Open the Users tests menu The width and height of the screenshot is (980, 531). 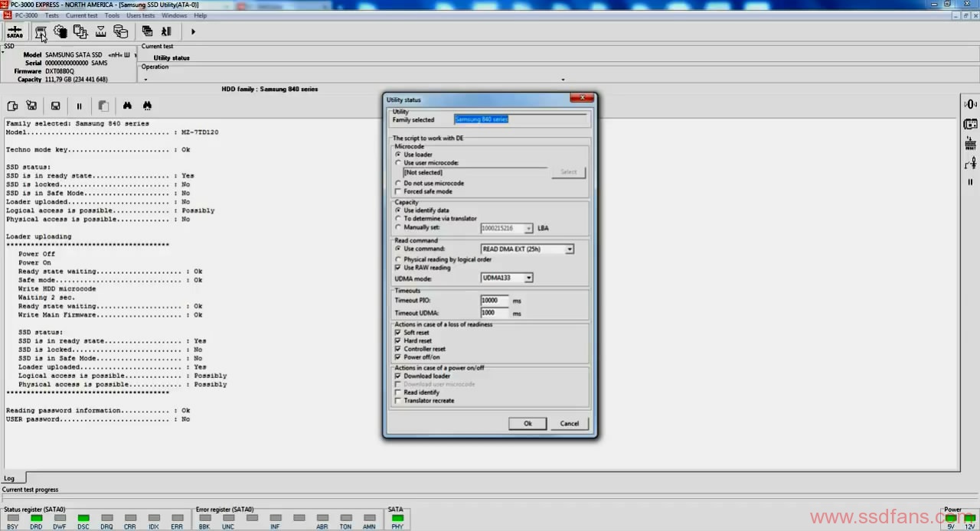tap(140, 15)
